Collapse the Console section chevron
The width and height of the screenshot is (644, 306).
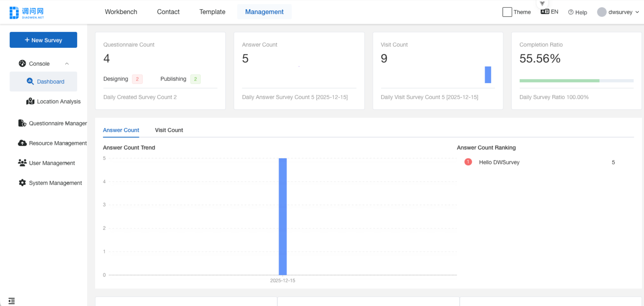67,64
